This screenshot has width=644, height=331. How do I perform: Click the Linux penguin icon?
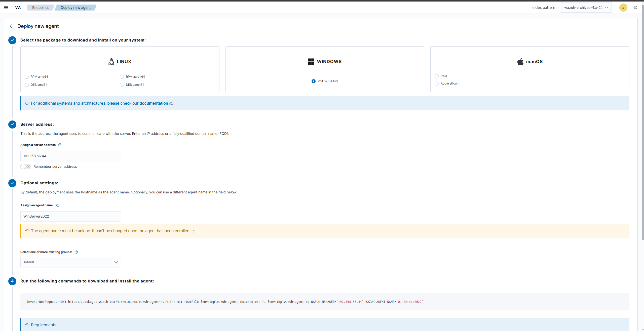[x=111, y=62]
